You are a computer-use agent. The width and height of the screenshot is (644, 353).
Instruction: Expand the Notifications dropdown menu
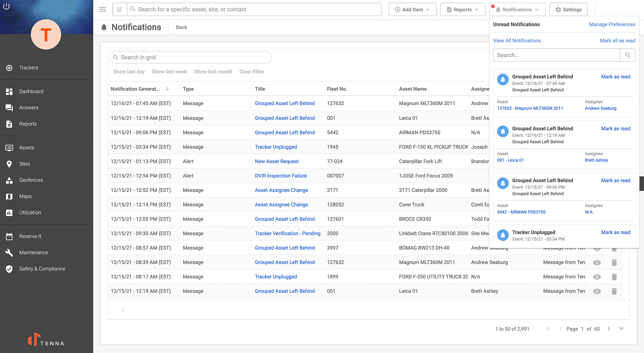point(517,10)
